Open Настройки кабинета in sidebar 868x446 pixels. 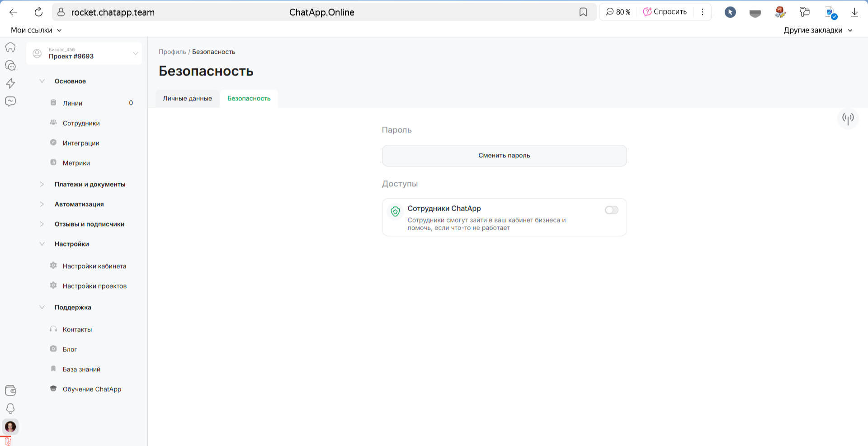click(94, 266)
